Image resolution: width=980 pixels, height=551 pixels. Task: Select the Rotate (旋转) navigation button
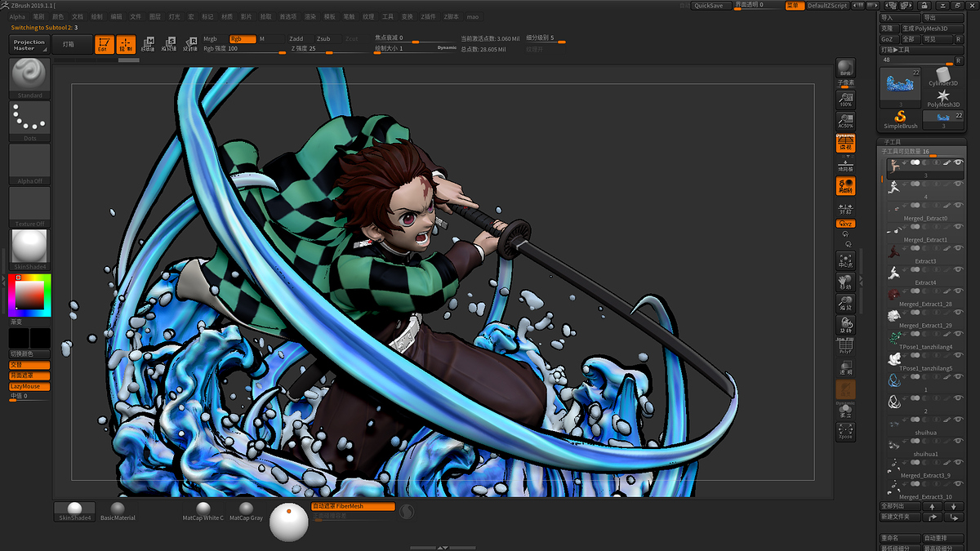pos(846,326)
